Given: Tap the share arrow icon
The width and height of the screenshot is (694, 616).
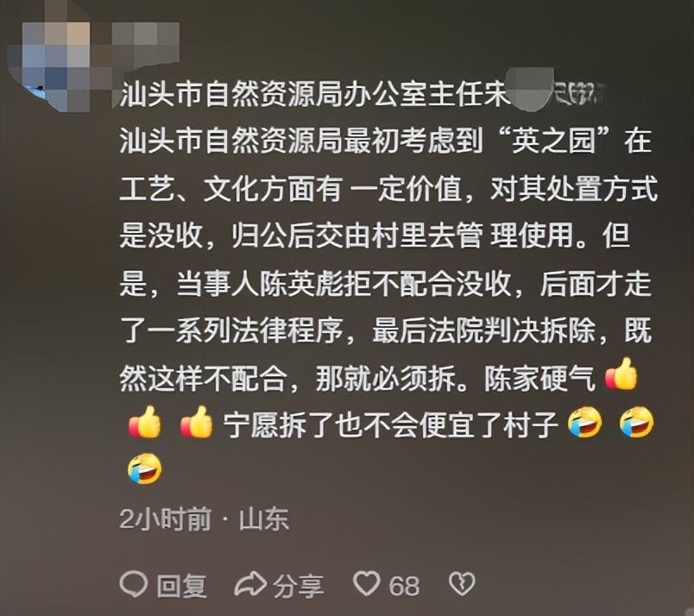Looking at the screenshot, I should click(250, 584).
